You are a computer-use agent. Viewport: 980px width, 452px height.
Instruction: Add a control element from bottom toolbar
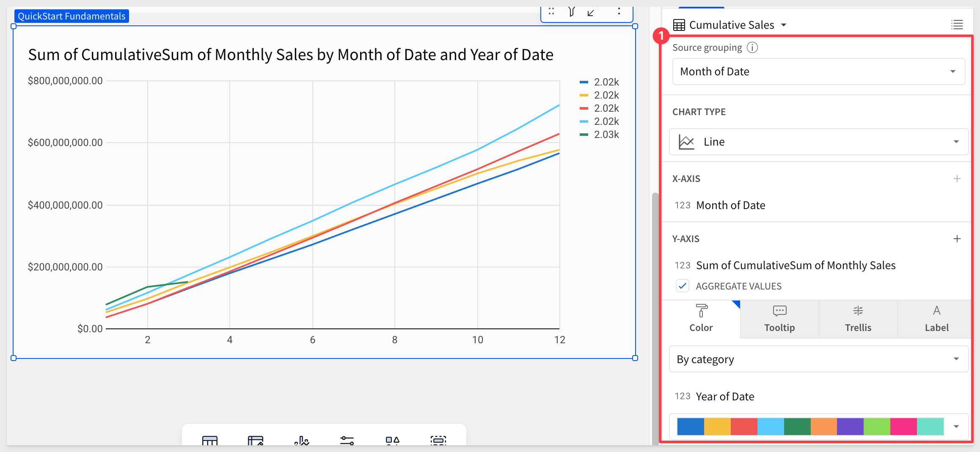coord(347,441)
